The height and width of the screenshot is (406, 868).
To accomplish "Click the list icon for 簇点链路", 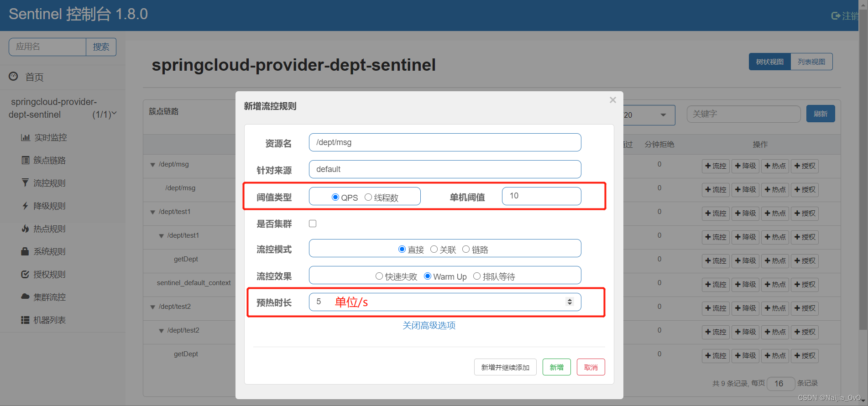I will click(26, 160).
